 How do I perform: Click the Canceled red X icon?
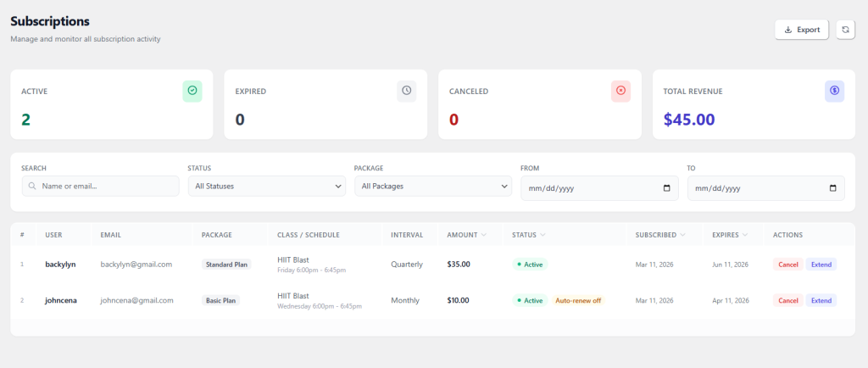tap(620, 91)
